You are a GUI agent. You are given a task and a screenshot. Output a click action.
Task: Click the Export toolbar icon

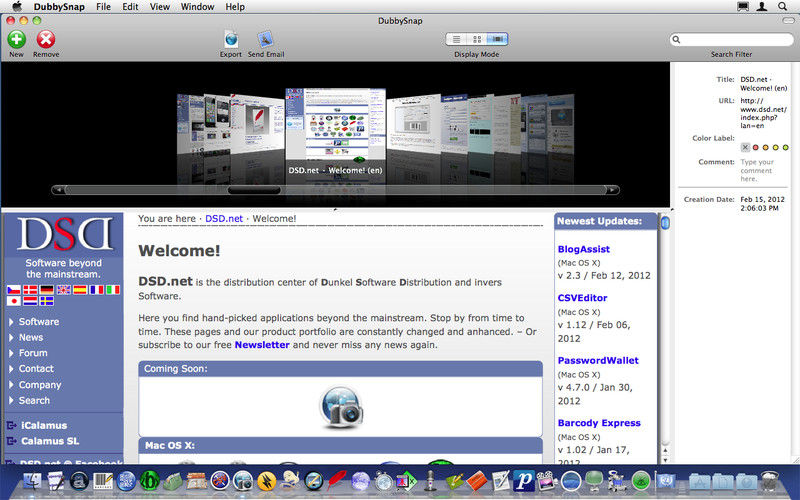tap(231, 39)
